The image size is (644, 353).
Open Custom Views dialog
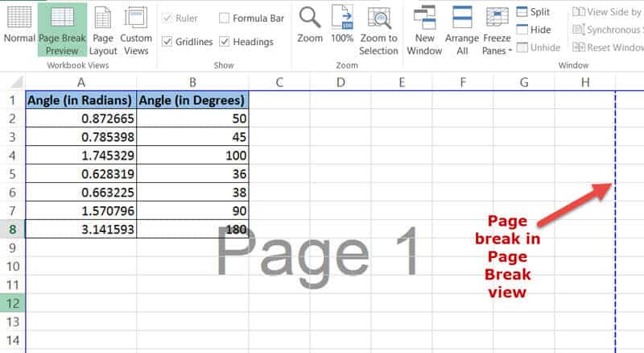136,31
